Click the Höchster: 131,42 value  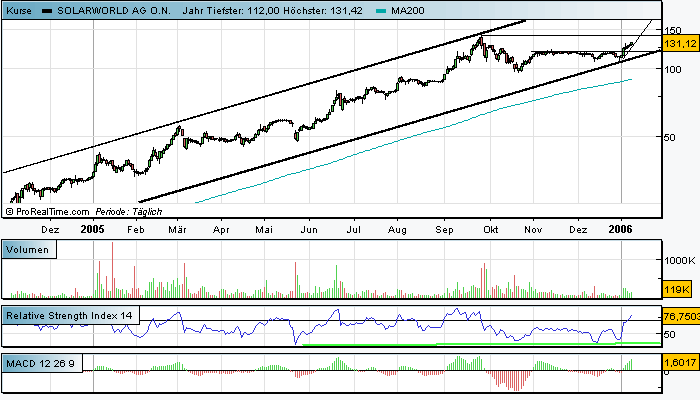(322, 10)
